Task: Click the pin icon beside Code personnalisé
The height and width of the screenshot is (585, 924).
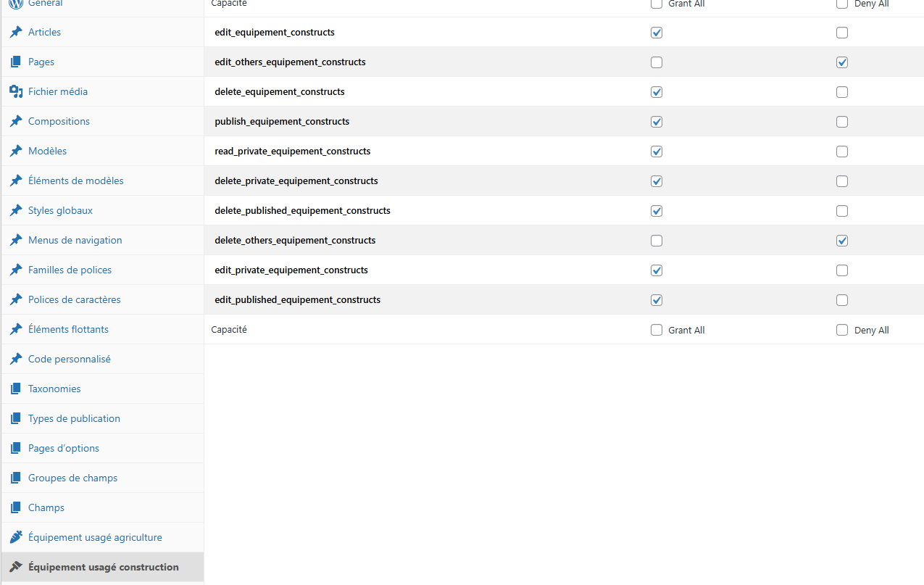Action: (16, 360)
